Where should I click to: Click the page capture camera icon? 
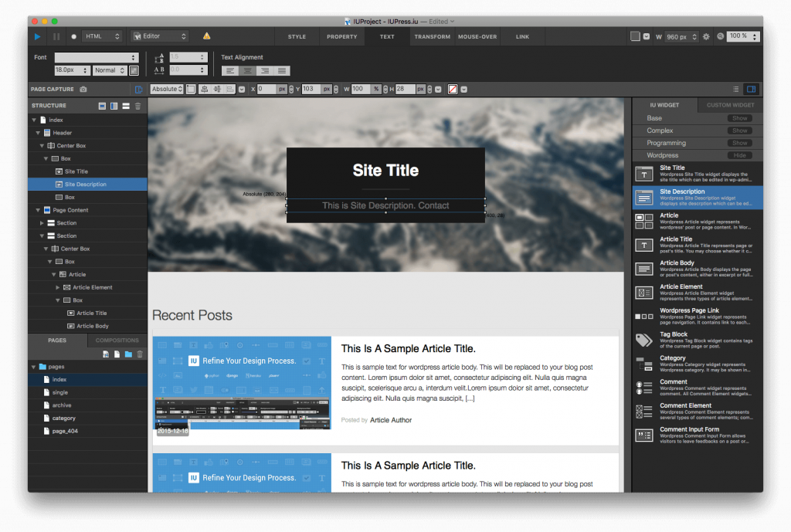(x=83, y=90)
